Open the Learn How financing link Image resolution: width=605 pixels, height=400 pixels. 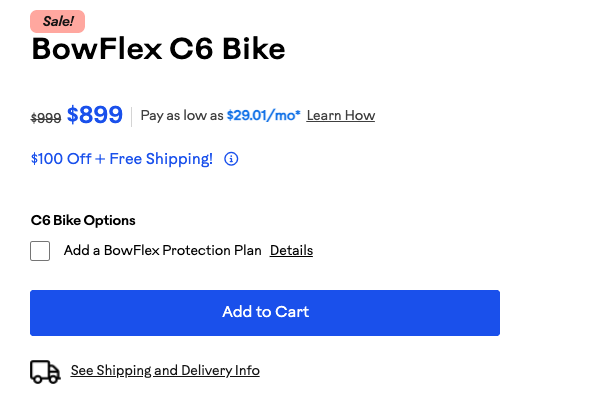(340, 116)
